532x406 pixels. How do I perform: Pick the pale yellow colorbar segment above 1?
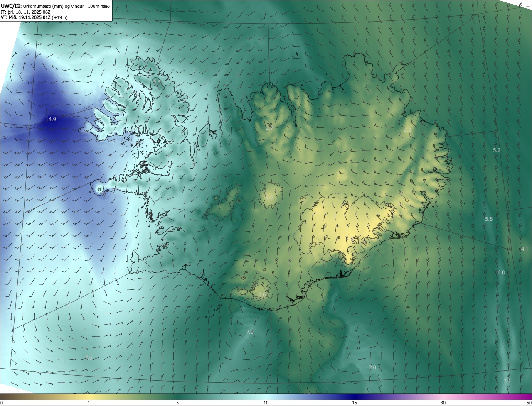89,397
